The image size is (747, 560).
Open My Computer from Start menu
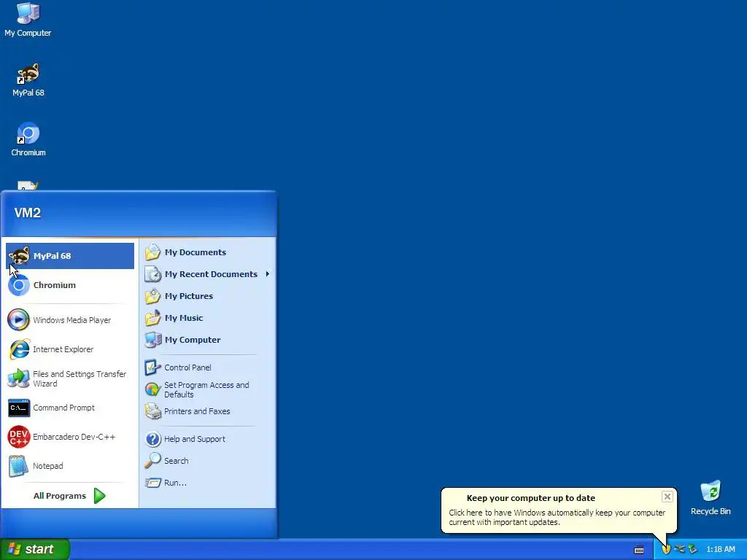point(207,340)
